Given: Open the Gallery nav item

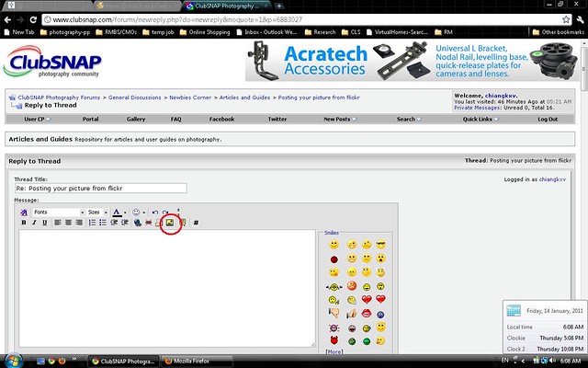Looking at the screenshot, I should (136, 119).
